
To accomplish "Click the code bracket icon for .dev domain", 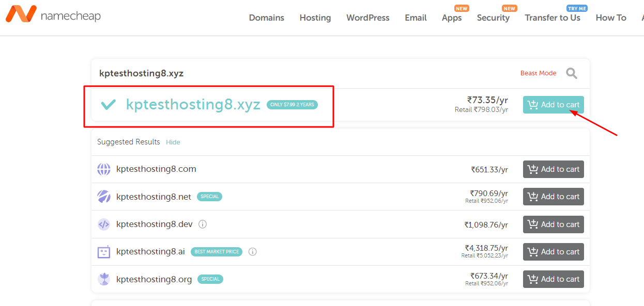I will 104,224.
